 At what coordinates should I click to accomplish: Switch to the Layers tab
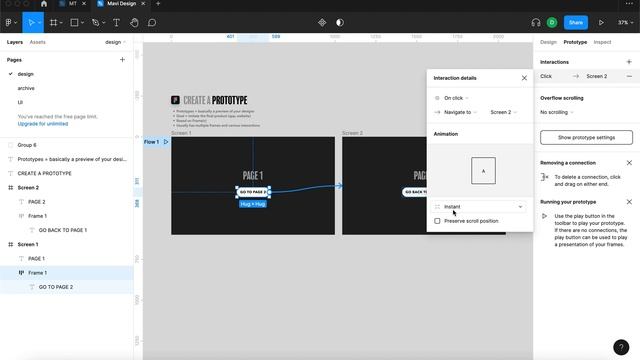point(15,42)
